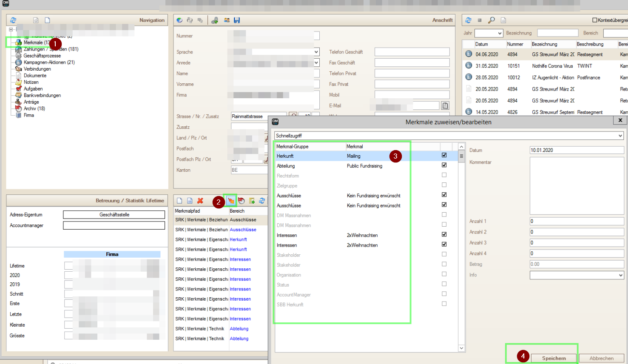Open the Schnellzugriff dropdown

[620, 136]
